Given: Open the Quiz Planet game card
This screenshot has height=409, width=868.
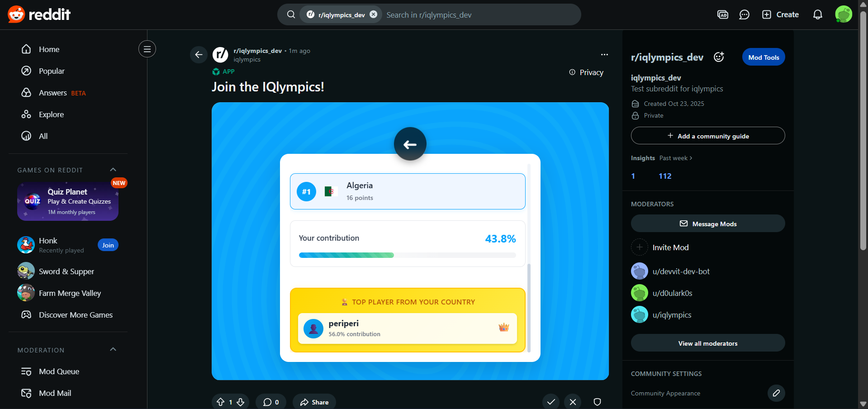Looking at the screenshot, I should click(68, 201).
